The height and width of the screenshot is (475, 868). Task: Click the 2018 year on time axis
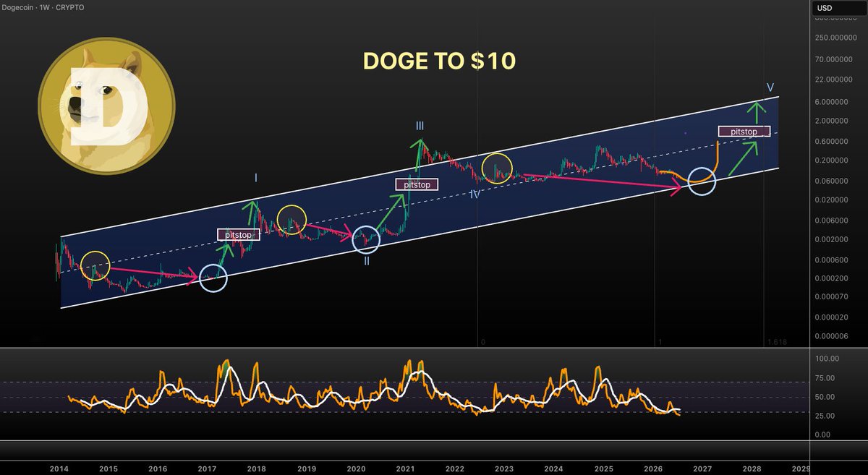(x=256, y=468)
